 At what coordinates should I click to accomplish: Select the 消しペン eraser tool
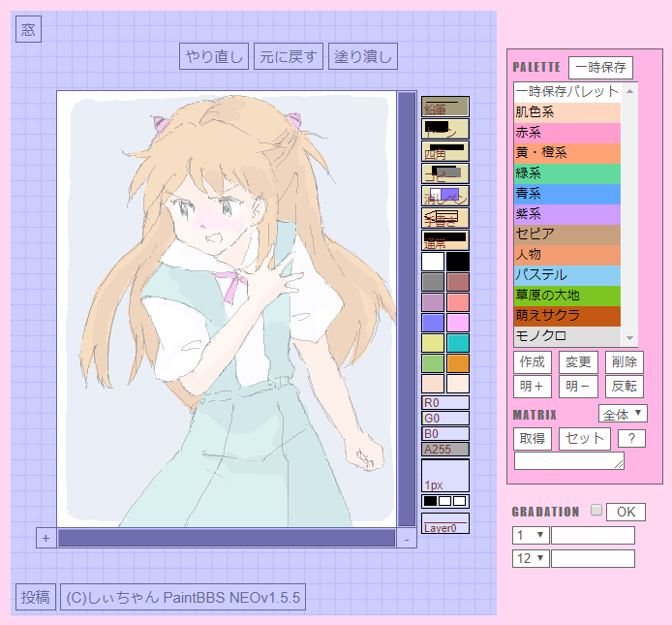coord(445,196)
